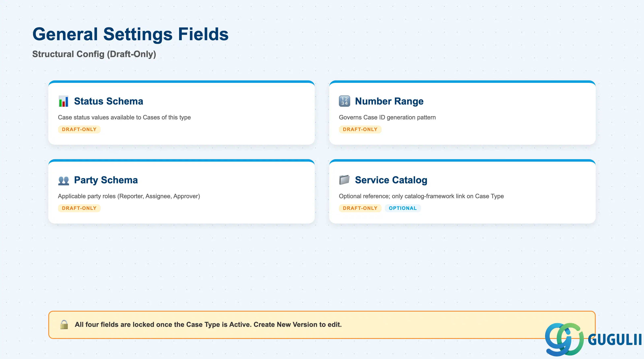
Task: Click the padlock icon in the yellow notice
Action: [x=64, y=325]
